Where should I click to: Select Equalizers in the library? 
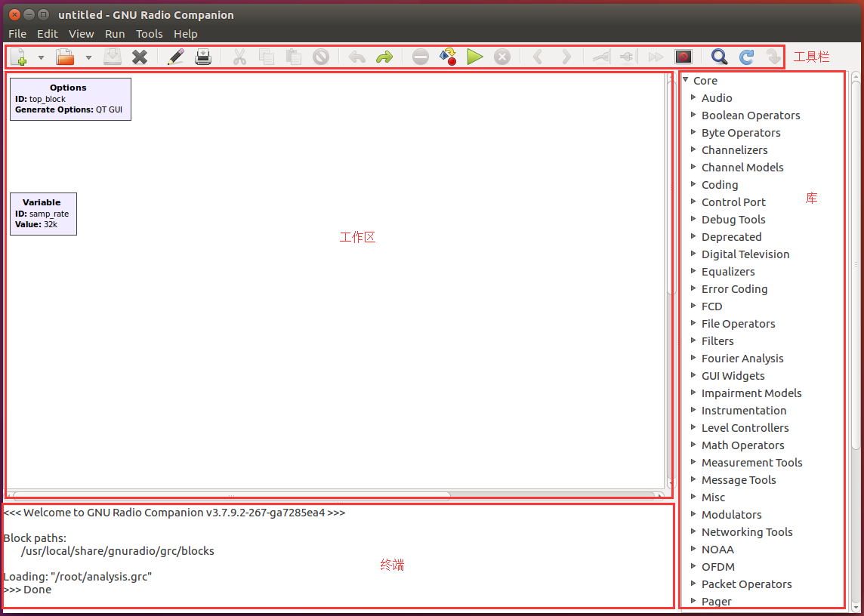728,272
